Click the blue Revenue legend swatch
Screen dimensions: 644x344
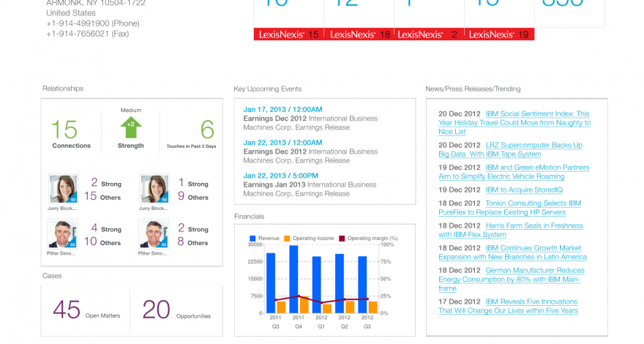click(253, 239)
